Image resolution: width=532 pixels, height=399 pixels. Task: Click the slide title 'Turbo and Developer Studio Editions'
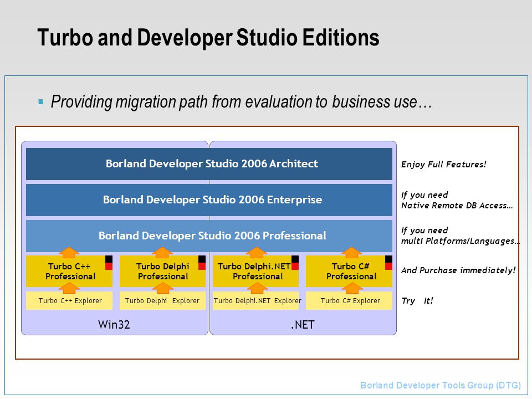(x=208, y=37)
